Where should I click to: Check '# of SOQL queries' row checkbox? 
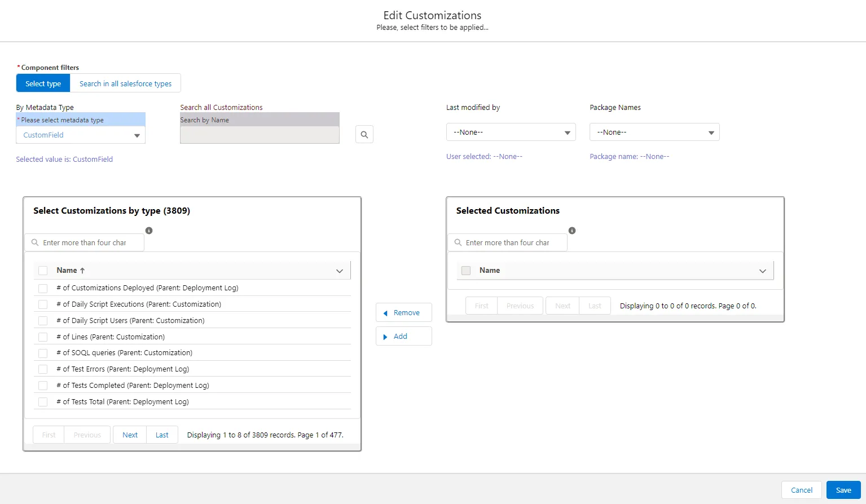pos(43,353)
